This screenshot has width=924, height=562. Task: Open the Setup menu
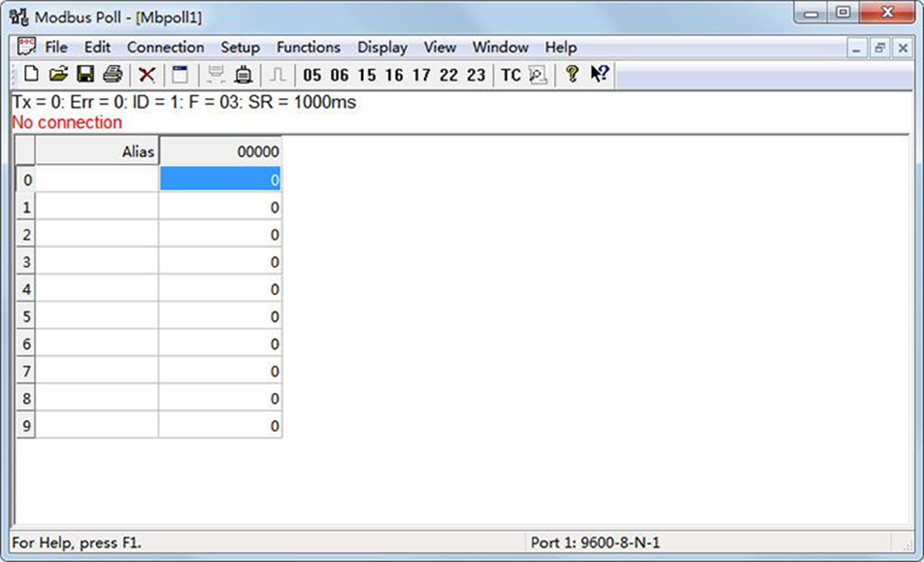point(240,48)
